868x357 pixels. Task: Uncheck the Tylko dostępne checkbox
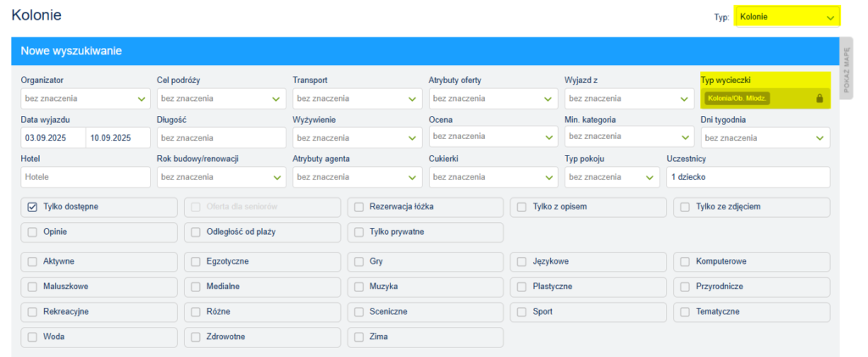pyautogui.click(x=32, y=207)
